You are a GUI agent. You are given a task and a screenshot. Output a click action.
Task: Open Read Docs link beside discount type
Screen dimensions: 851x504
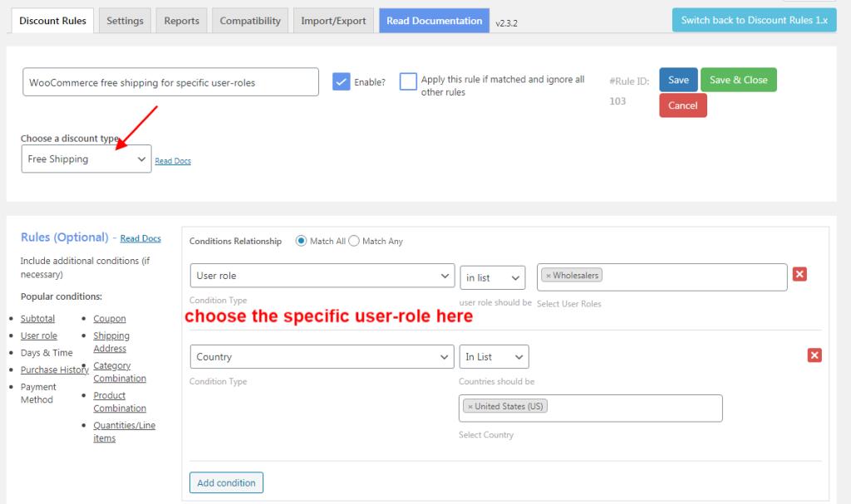(x=173, y=161)
